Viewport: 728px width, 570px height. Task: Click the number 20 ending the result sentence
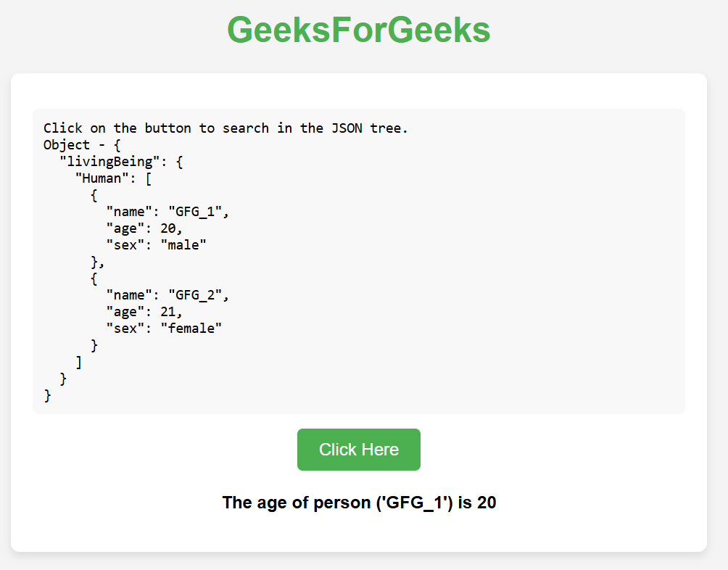[x=487, y=503]
